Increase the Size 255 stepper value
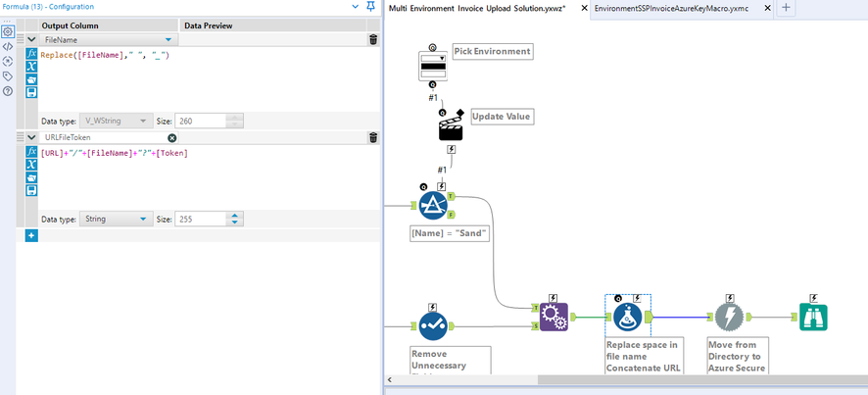 [x=235, y=216]
